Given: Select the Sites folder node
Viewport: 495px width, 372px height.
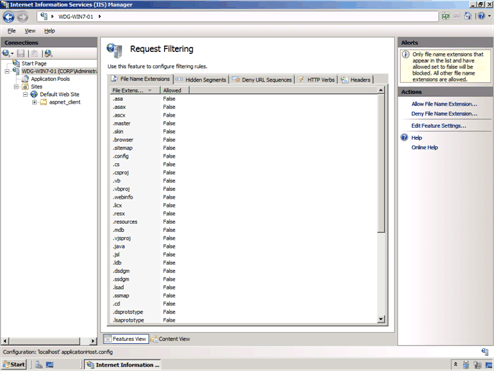Looking at the screenshot, I should 36,87.
